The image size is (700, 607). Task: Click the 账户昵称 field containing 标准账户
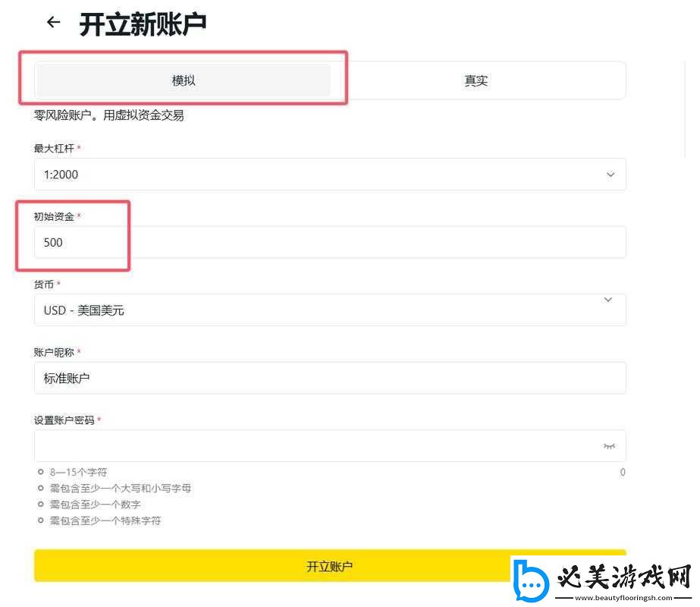tap(329, 378)
